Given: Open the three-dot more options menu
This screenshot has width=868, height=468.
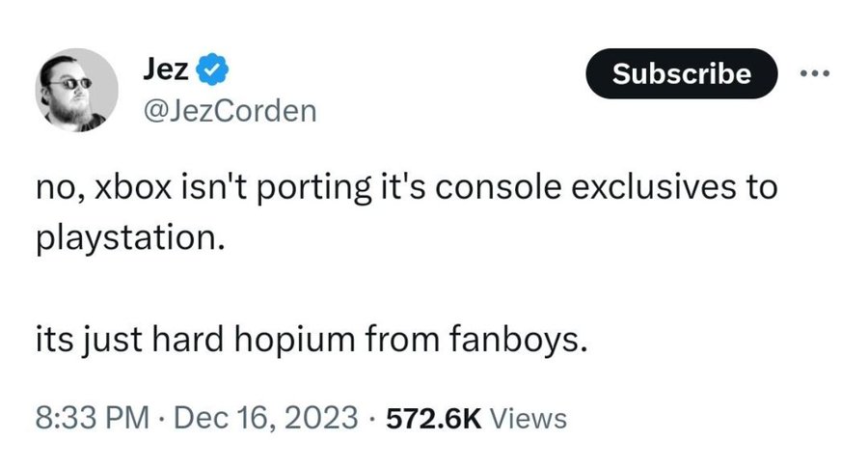Looking at the screenshot, I should pyautogui.click(x=813, y=73).
